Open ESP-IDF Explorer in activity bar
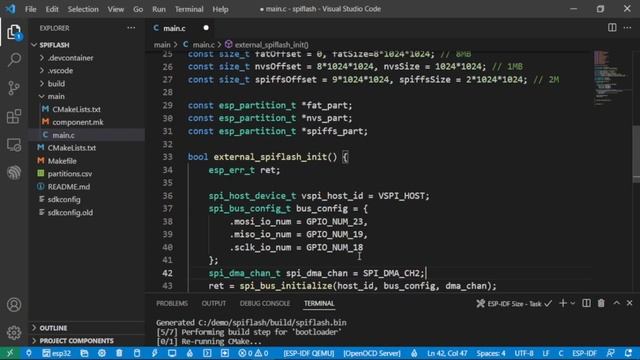640x360 pixels. coord(14,173)
